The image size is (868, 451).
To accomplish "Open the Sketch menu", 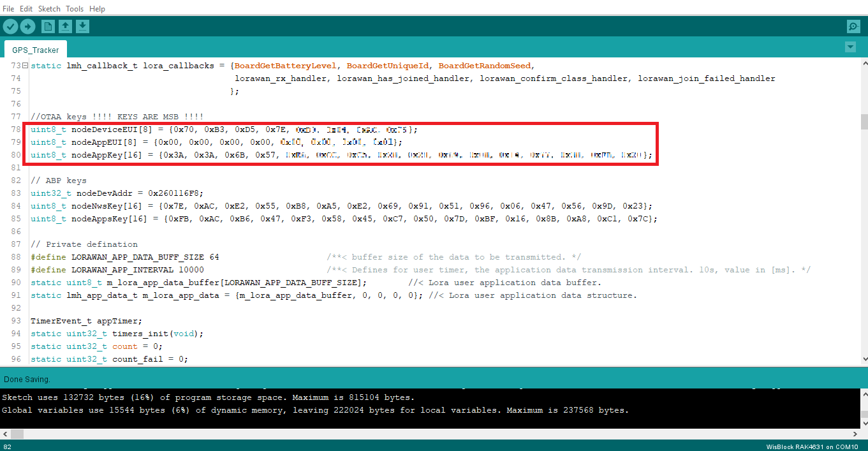I will [x=49, y=9].
